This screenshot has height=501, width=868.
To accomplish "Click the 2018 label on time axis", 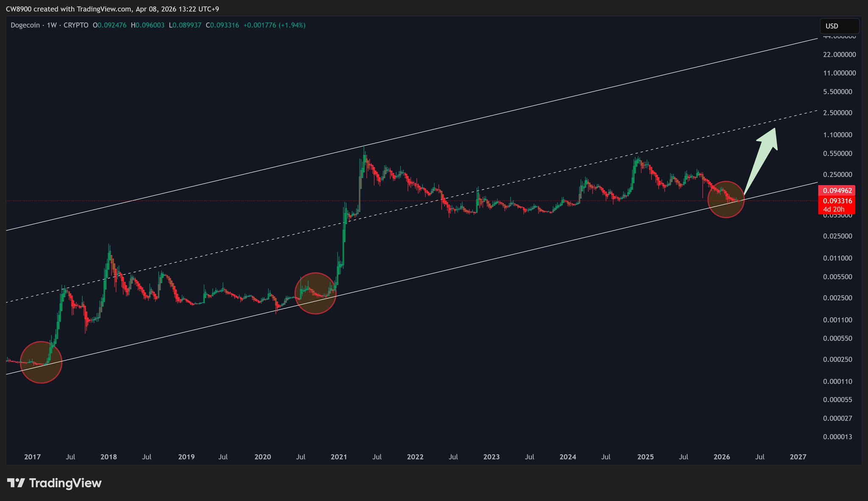I will 108,457.
